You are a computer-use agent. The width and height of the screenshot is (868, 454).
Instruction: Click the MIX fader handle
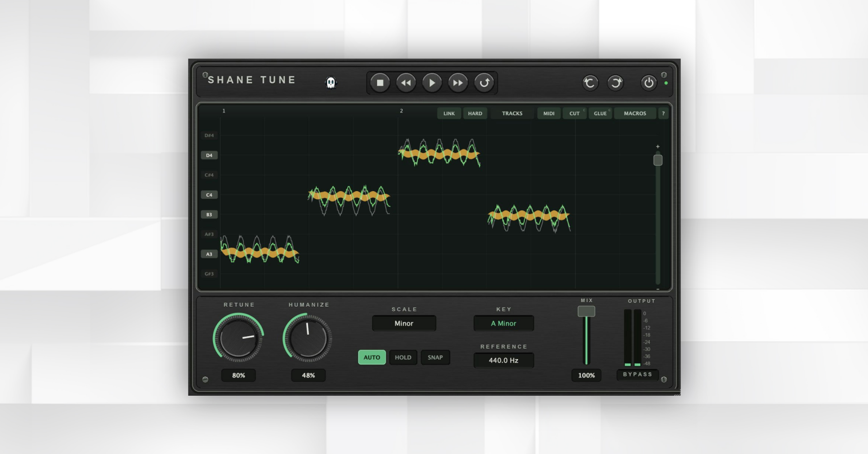(586, 311)
